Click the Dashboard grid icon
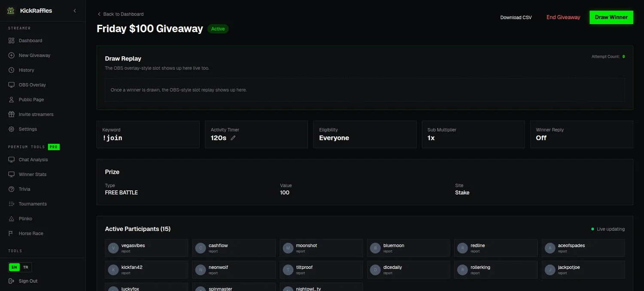644x291 pixels. pyautogui.click(x=12, y=40)
